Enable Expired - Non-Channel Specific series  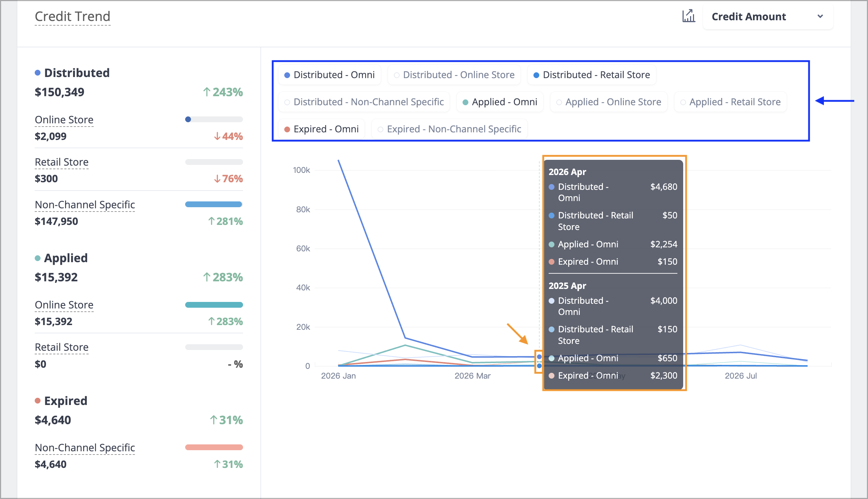pyautogui.click(x=450, y=129)
